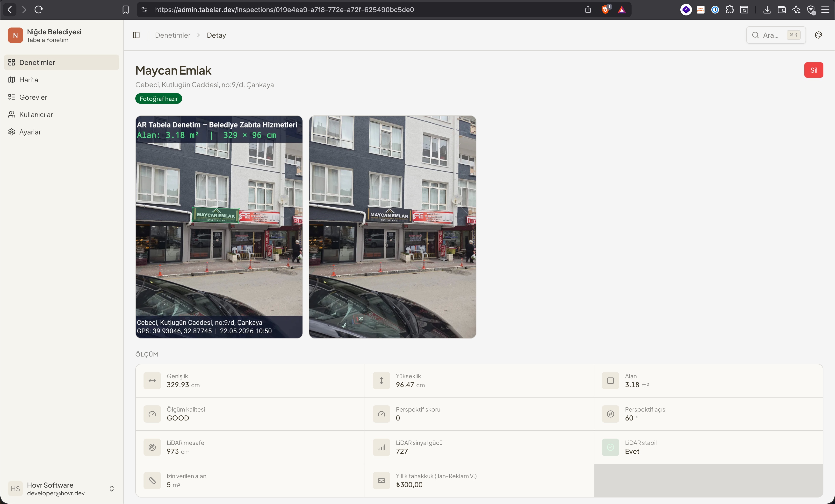
Task: Select the 329.93 cm width value
Action: coord(183,385)
